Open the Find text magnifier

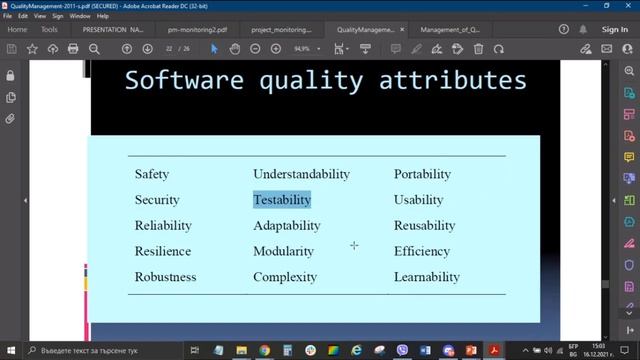coord(94,49)
